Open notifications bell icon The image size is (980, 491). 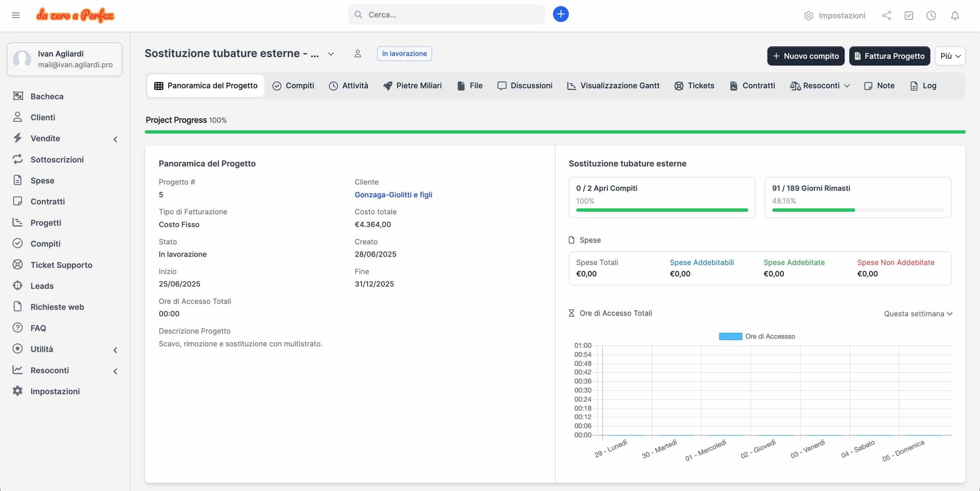955,16
